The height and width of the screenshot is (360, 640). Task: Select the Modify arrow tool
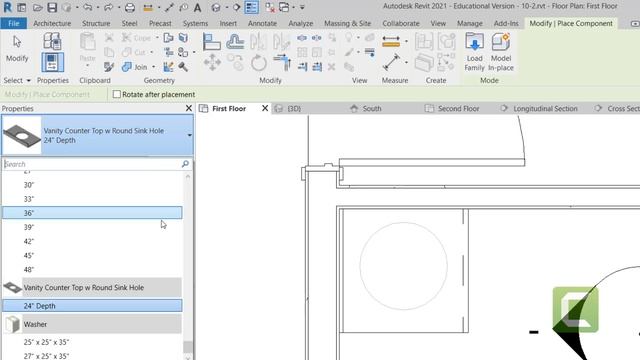click(x=17, y=49)
